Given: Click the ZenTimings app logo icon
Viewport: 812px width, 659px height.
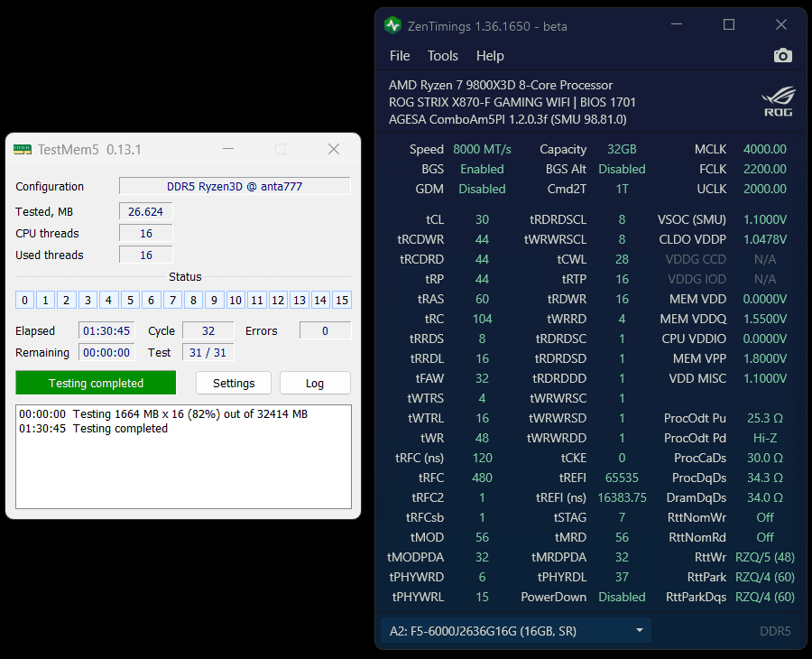Looking at the screenshot, I should 393,25.
